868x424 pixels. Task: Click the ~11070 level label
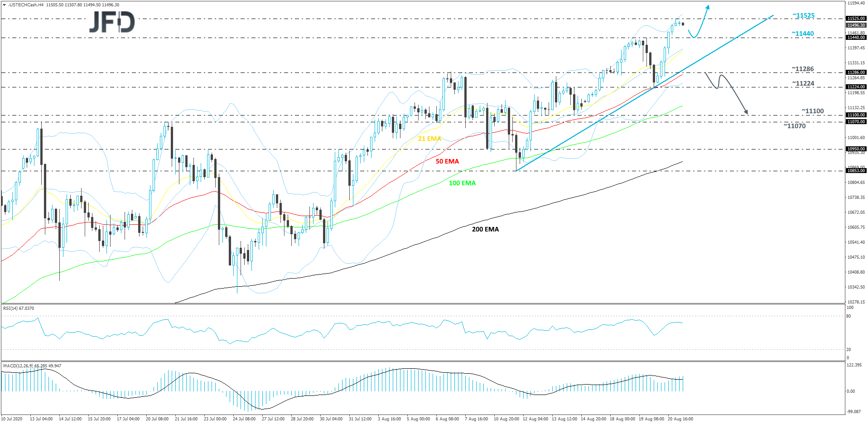[795, 126]
